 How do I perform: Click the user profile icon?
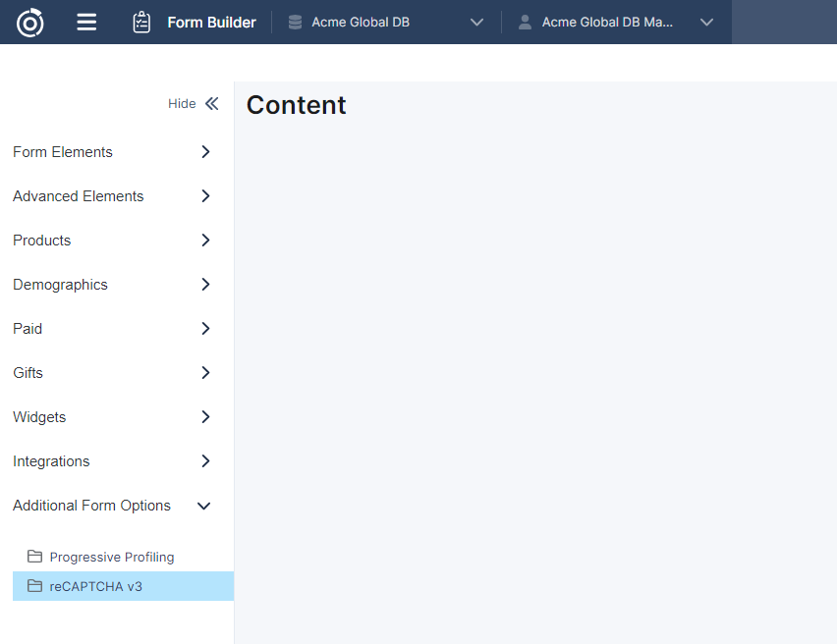pyautogui.click(x=525, y=22)
